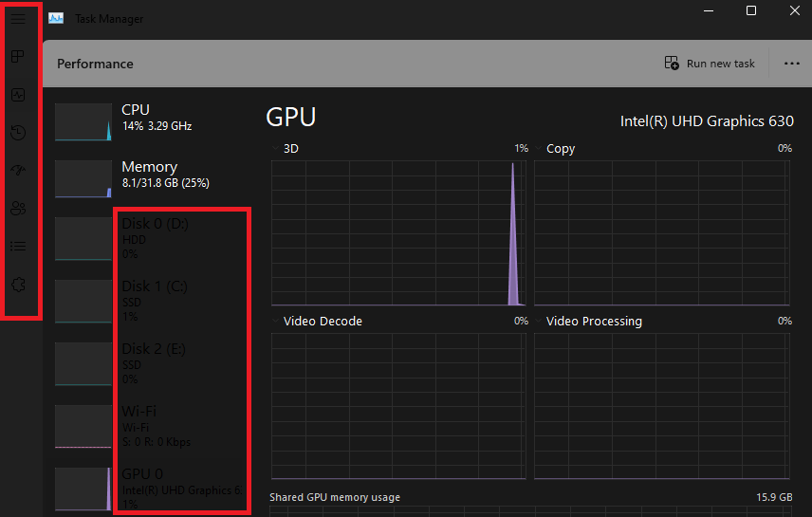Click the 8.1/31.8 GB (25%) value
812x517 pixels.
coord(166,183)
